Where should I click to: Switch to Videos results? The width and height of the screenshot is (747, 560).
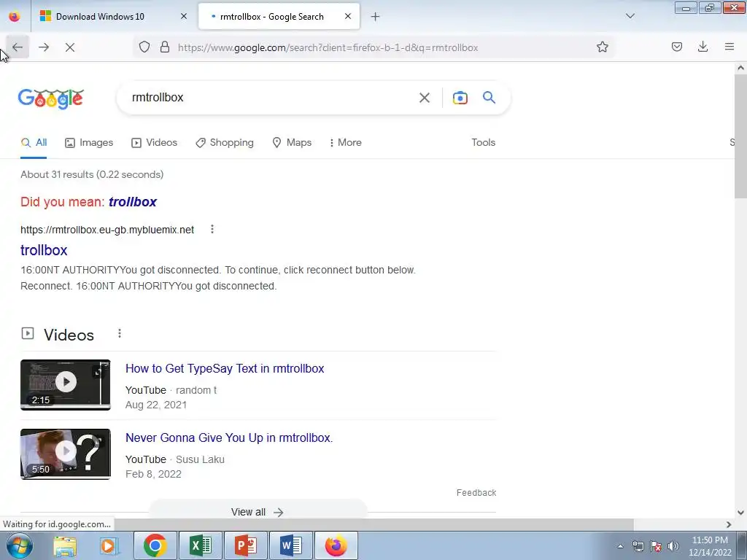155,142
